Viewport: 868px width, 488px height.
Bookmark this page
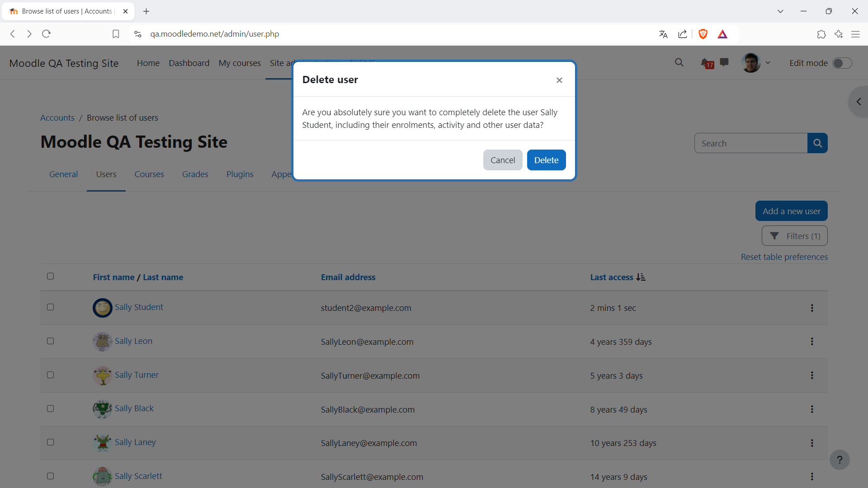(116, 34)
